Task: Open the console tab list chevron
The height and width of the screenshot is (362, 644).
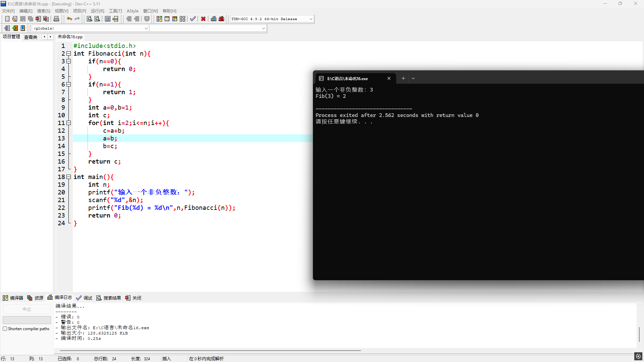Action: pos(413,78)
